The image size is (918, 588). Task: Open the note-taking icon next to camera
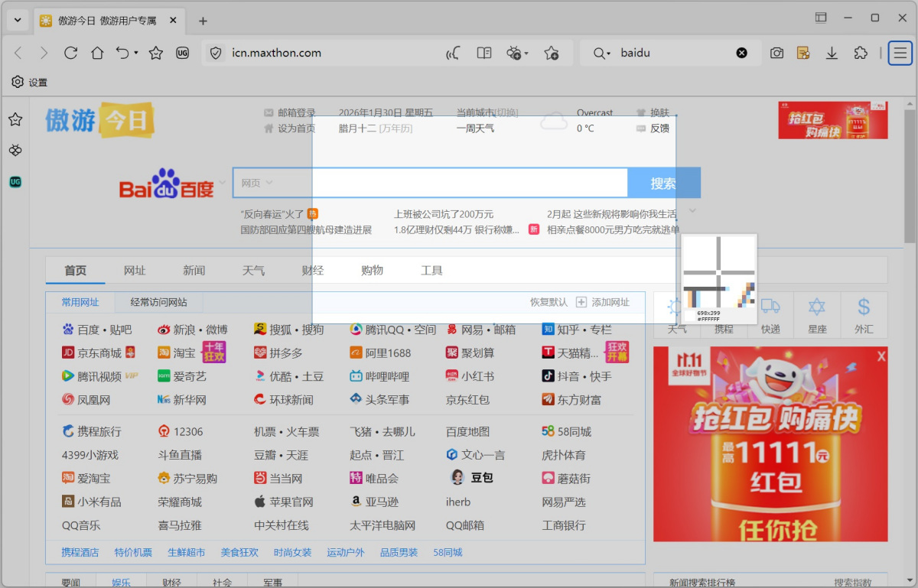click(803, 53)
